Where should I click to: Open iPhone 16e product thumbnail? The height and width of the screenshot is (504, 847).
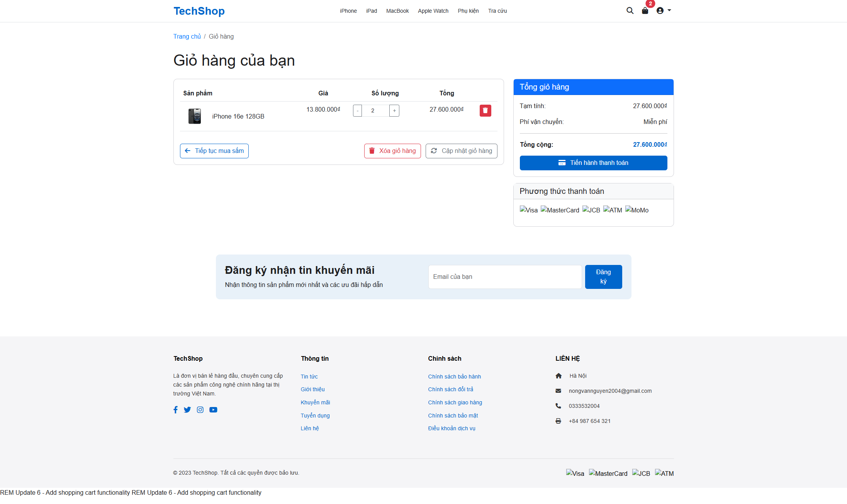pyautogui.click(x=195, y=116)
